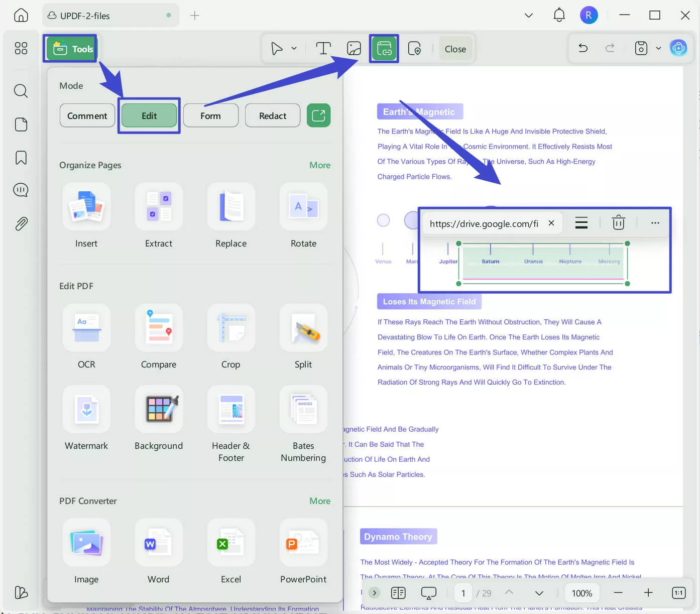This screenshot has width=700, height=614.
Task: Open the Bookmarks panel icon
Action: [x=21, y=157]
